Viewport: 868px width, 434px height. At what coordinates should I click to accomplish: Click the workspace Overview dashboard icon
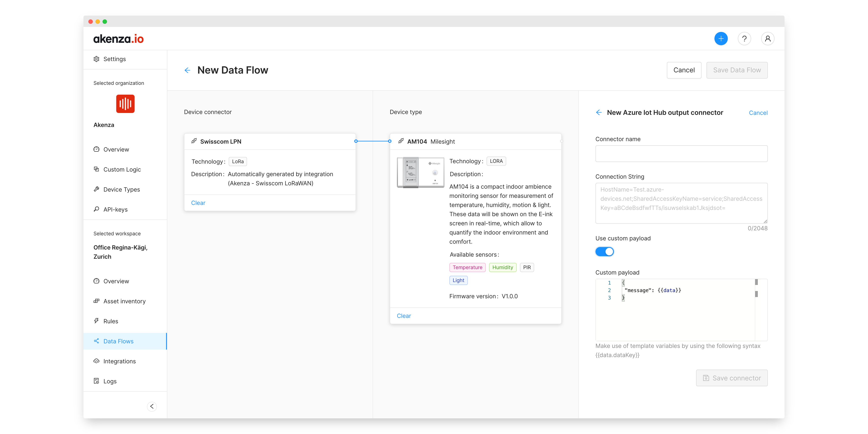pyautogui.click(x=96, y=281)
